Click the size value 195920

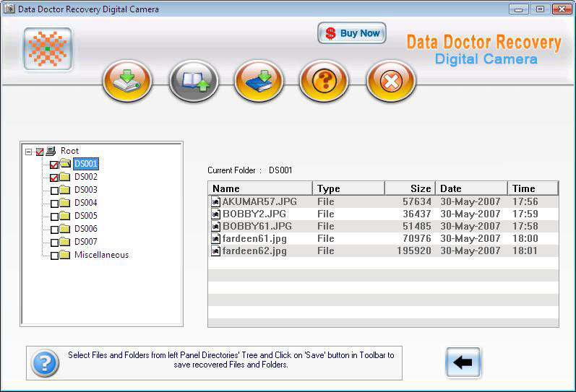[414, 251]
